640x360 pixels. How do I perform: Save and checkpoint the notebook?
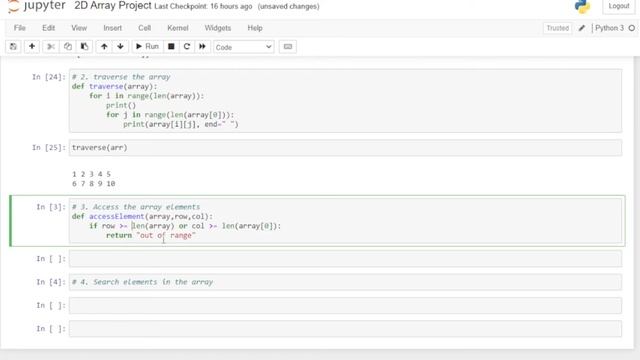(x=13, y=47)
